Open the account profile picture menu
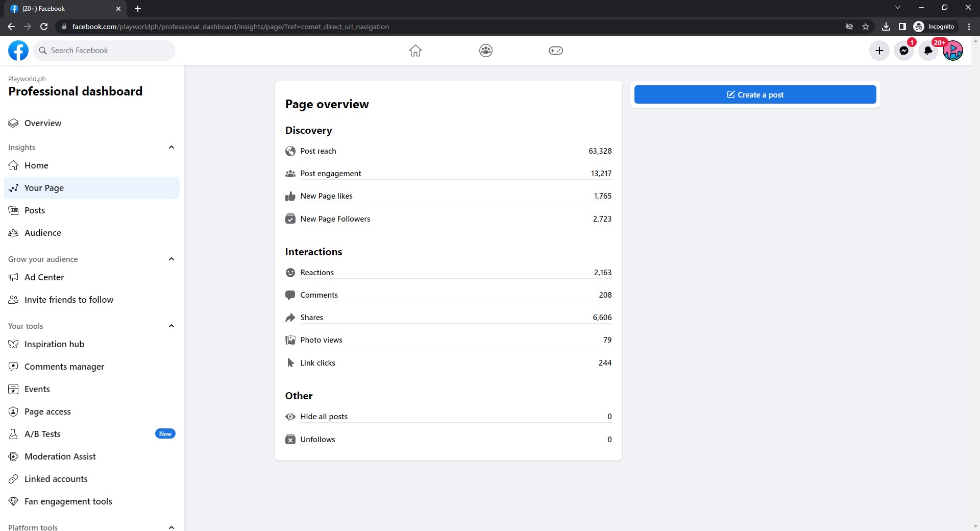Screen dimensions: 980x531 (952, 51)
